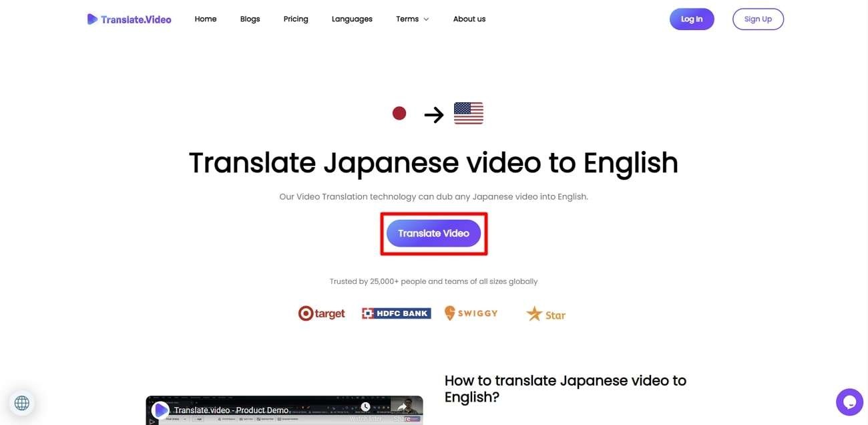The image size is (868, 425).
Task: Select the Swiggy logo
Action: [471, 313]
